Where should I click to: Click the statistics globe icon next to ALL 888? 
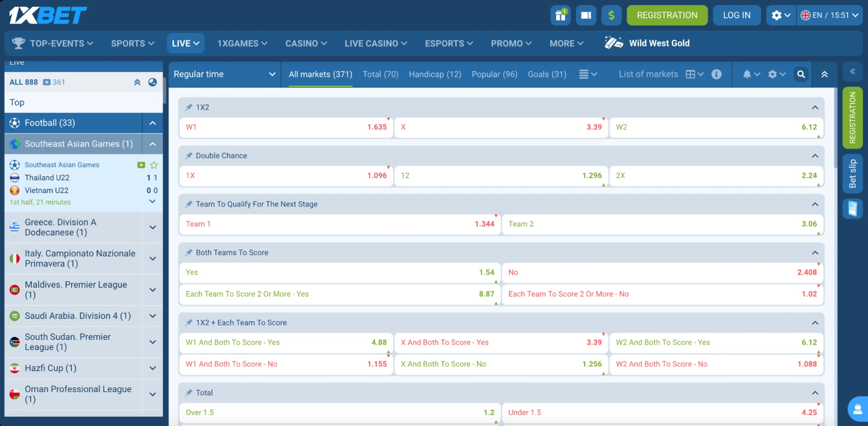tap(152, 82)
